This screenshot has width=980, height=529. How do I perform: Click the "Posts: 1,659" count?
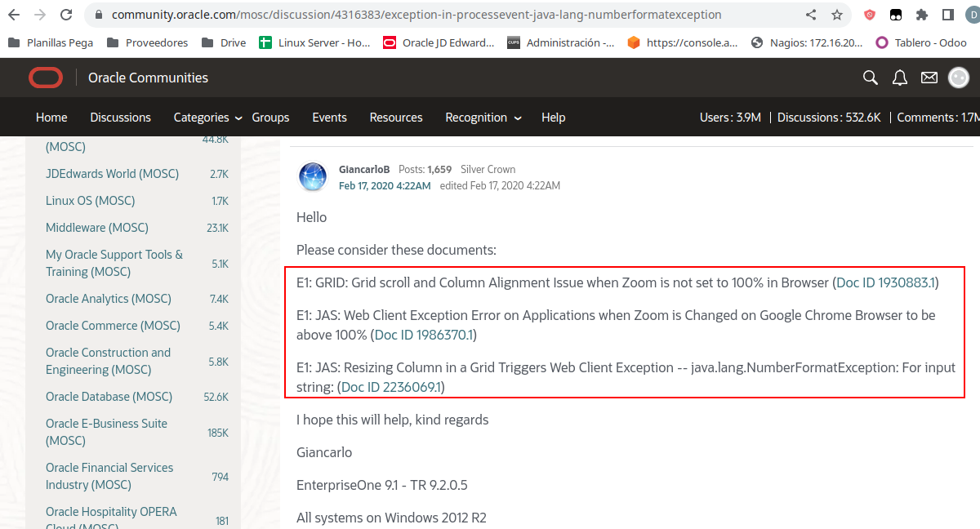point(425,170)
